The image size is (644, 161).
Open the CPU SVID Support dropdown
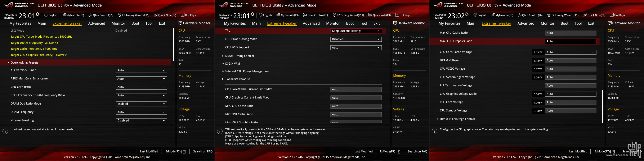pyautogui.click(x=356, y=47)
